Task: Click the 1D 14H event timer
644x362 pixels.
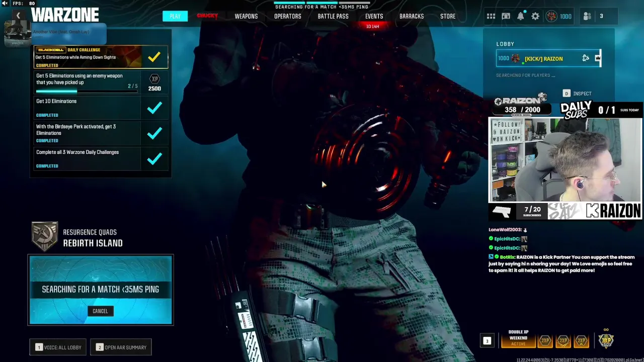Action: (x=373, y=26)
